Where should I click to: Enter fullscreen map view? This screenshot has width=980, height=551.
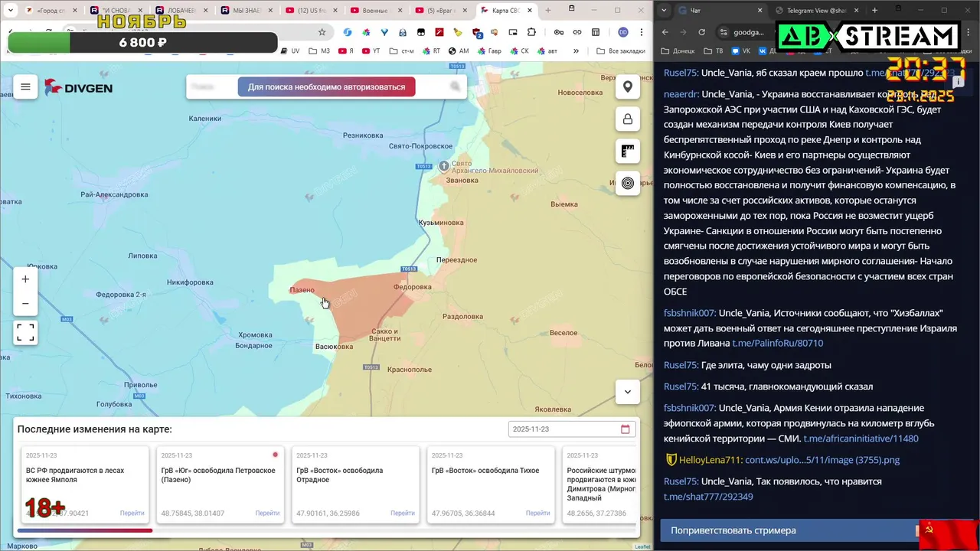25,332
